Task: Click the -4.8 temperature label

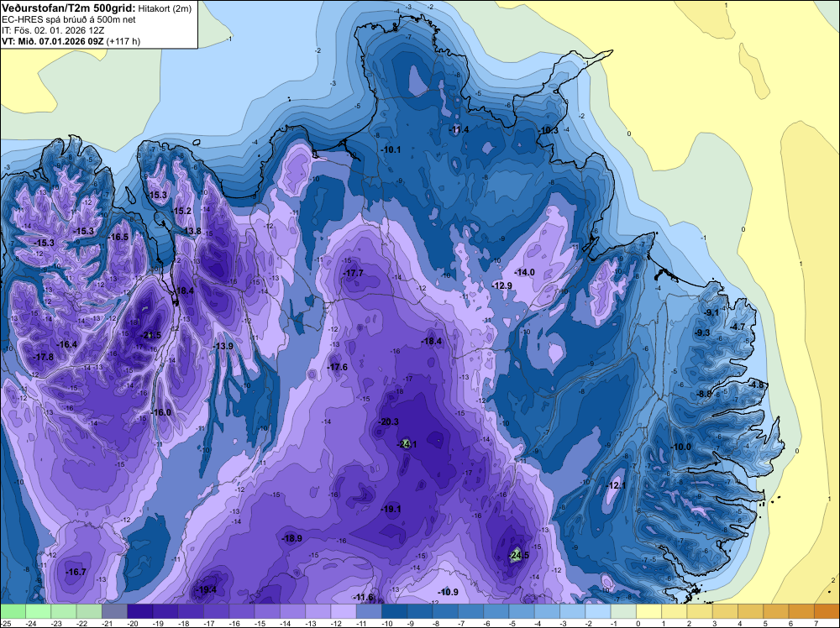Action: 756,385
